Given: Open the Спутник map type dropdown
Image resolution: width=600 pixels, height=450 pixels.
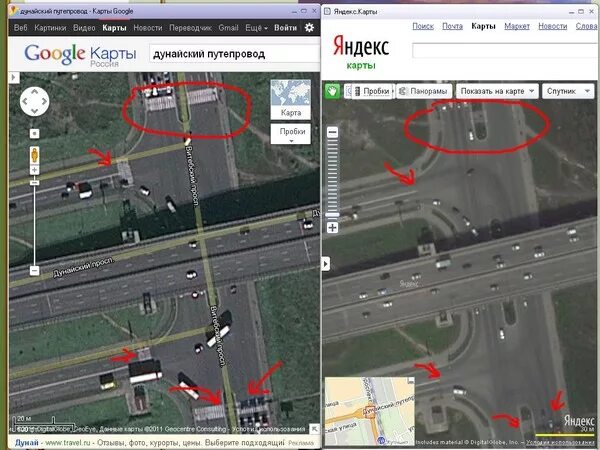Looking at the screenshot, I should pyautogui.click(x=568, y=91).
